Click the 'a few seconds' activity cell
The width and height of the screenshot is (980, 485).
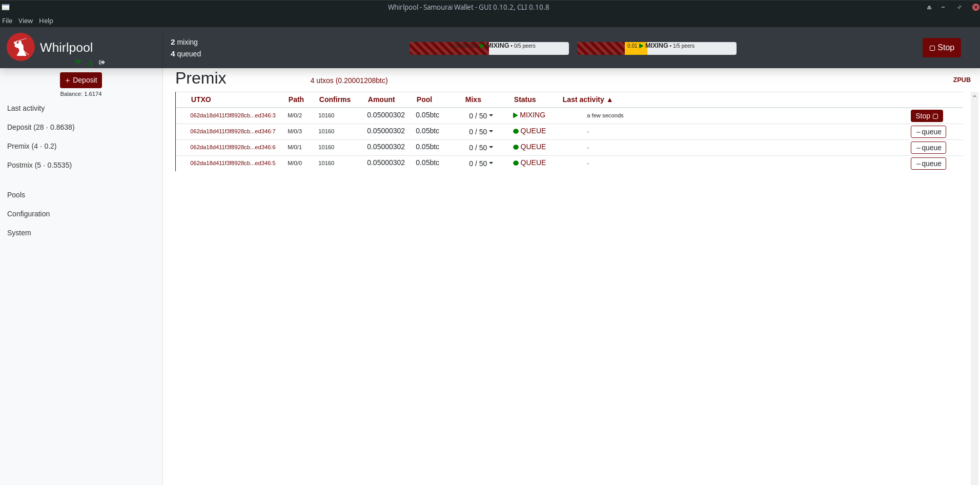tap(605, 115)
